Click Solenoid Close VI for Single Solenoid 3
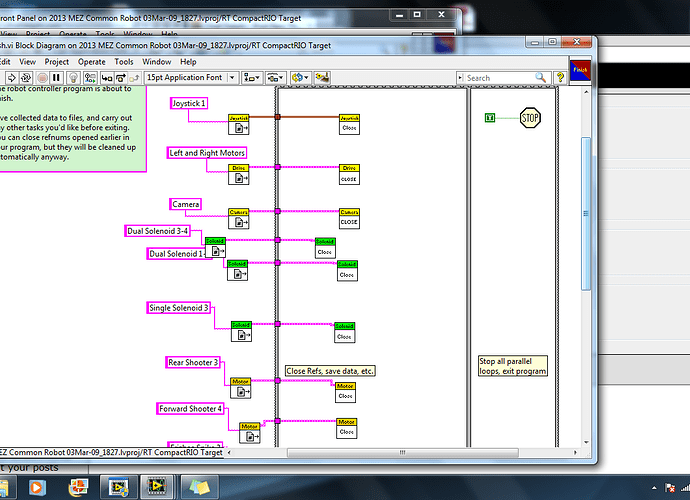The height and width of the screenshot is (500, 690). click(x=345, y=333)
